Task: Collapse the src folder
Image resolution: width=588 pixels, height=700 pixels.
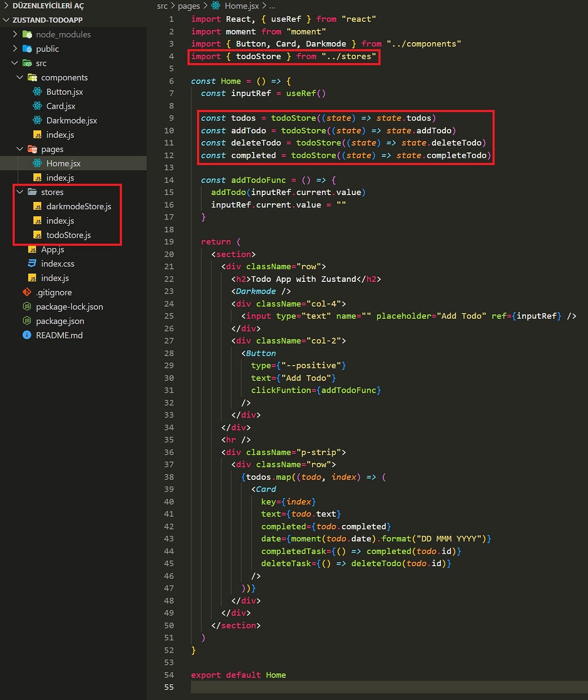Action: coord(14,63)
